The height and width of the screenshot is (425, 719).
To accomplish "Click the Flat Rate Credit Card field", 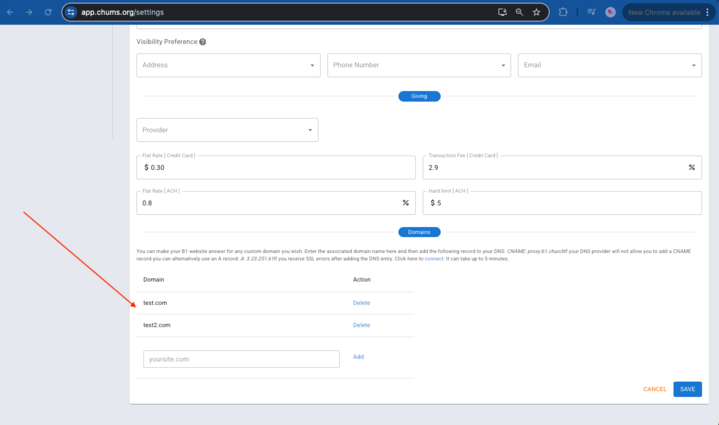I will click(275, 167).
